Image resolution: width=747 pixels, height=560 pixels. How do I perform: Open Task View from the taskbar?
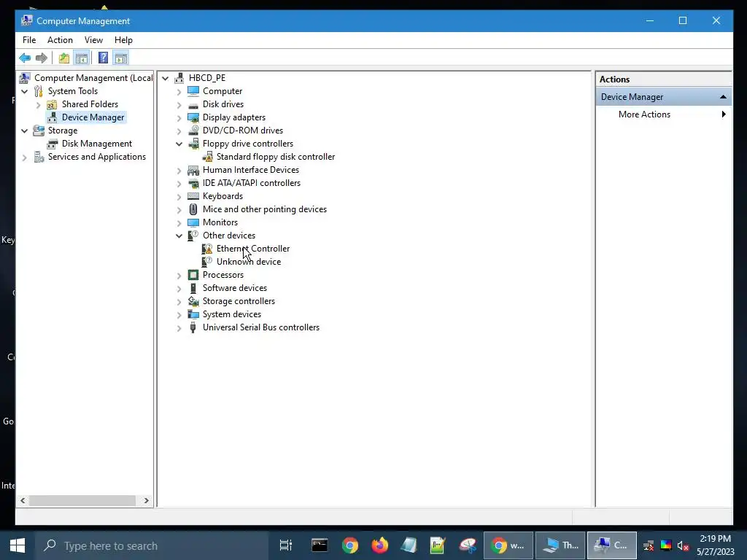286,545
